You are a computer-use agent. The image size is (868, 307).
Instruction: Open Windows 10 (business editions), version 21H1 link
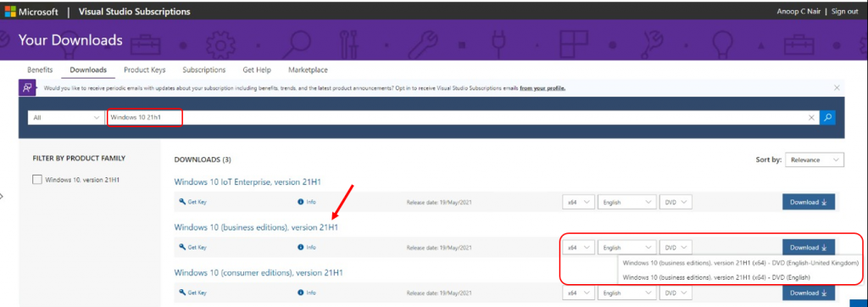click(256, 227)
